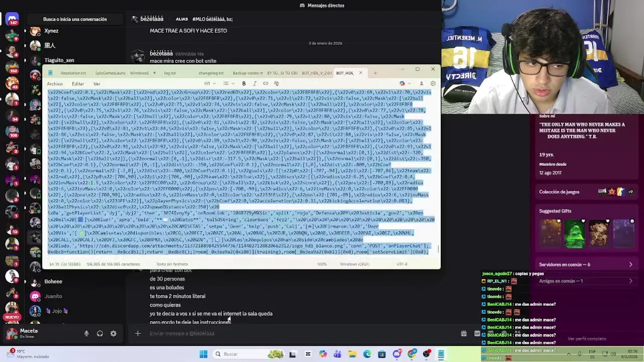
Task: Clear formatting with the toolbar icon
Action: coord(276,83)
